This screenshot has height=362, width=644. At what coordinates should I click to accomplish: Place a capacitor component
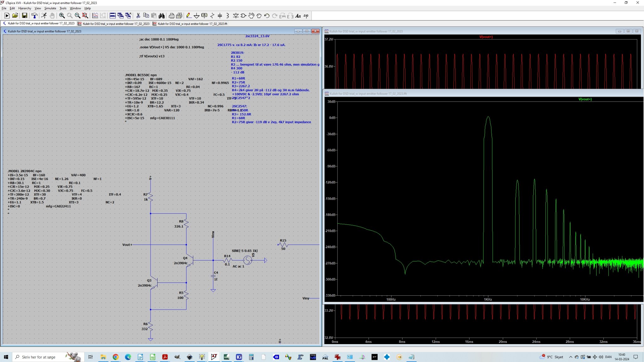(x=220, y=16)
